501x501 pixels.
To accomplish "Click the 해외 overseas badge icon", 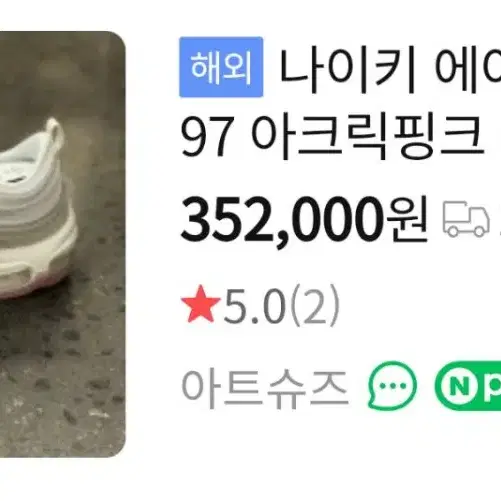I will coord(221,67).
